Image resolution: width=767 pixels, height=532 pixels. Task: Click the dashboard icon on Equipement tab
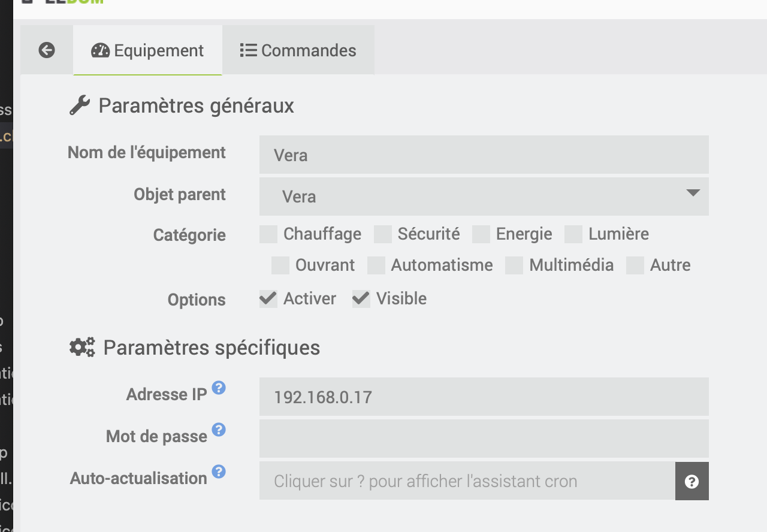tap(100, 50)
